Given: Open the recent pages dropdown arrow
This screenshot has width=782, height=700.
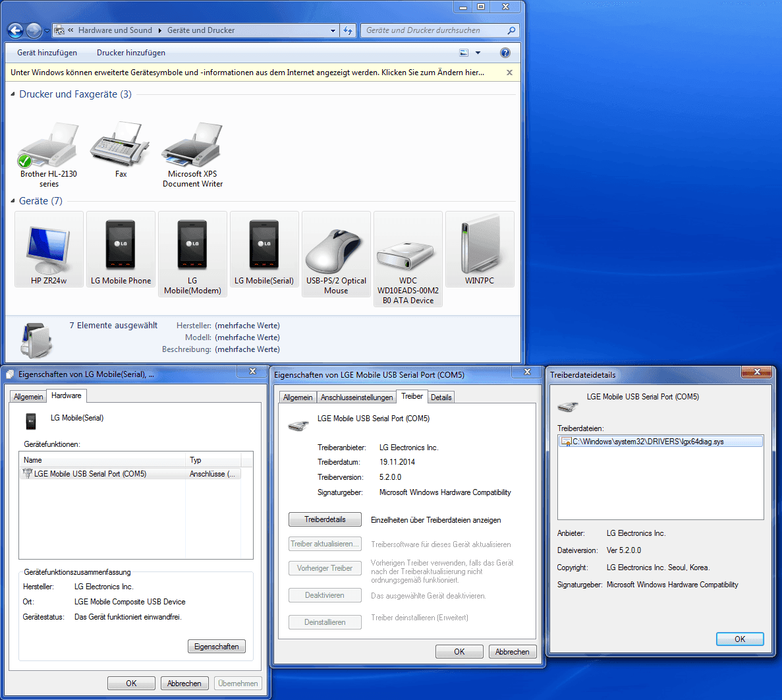Looking at the screenshot, I should tap(47, 30).
